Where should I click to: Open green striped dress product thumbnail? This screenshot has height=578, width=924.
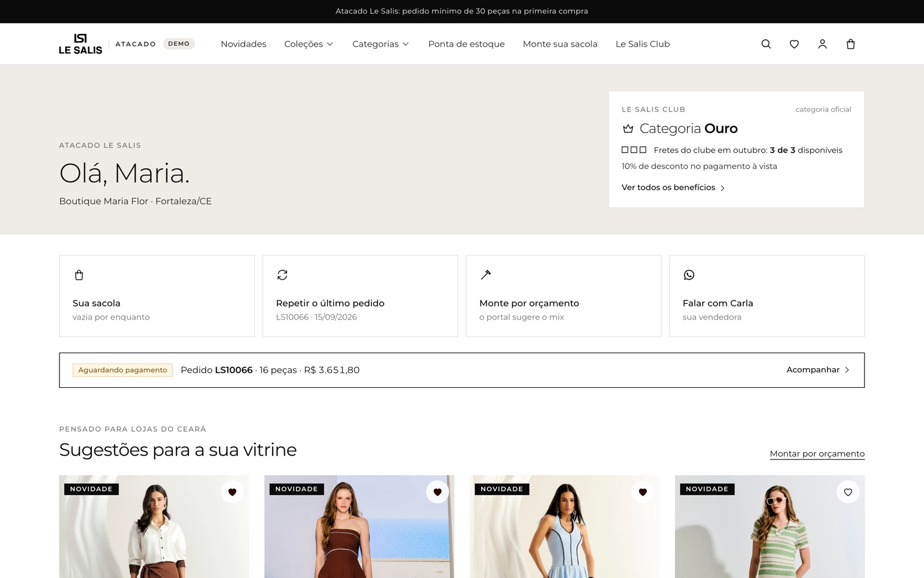[770, 527]
